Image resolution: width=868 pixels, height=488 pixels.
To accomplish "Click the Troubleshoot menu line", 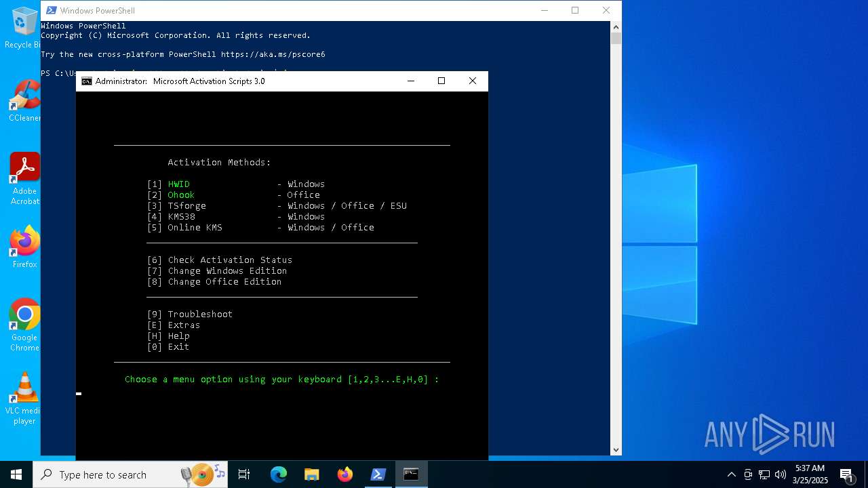I will [x=190, y=314].
